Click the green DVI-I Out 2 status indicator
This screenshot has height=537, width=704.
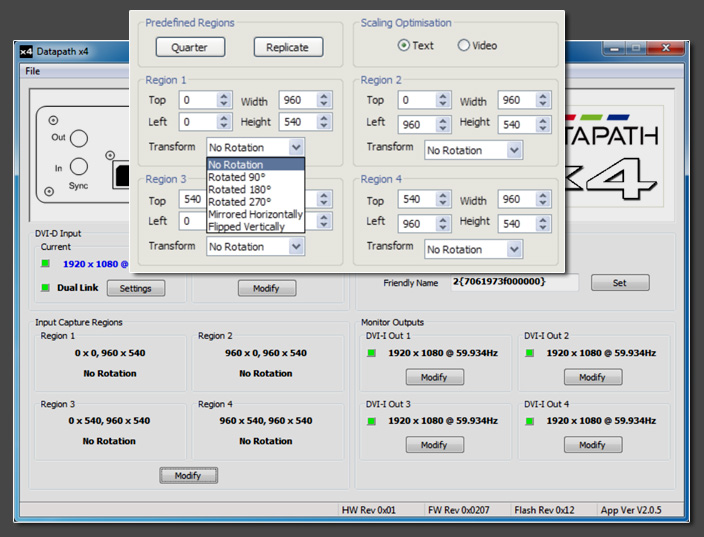click(531, 354)
